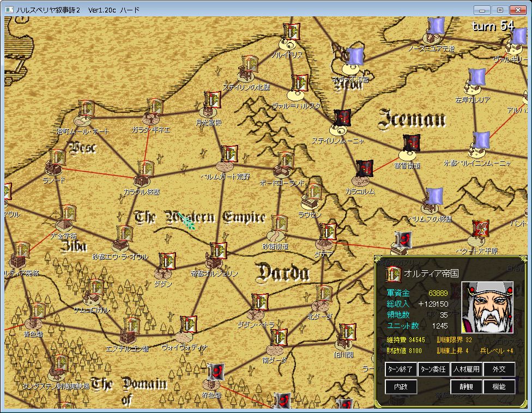Select the ステイリンムーニャ black flag
Image resolution: width=532 pixels, height=413 pixels.
tap(342, 118)
